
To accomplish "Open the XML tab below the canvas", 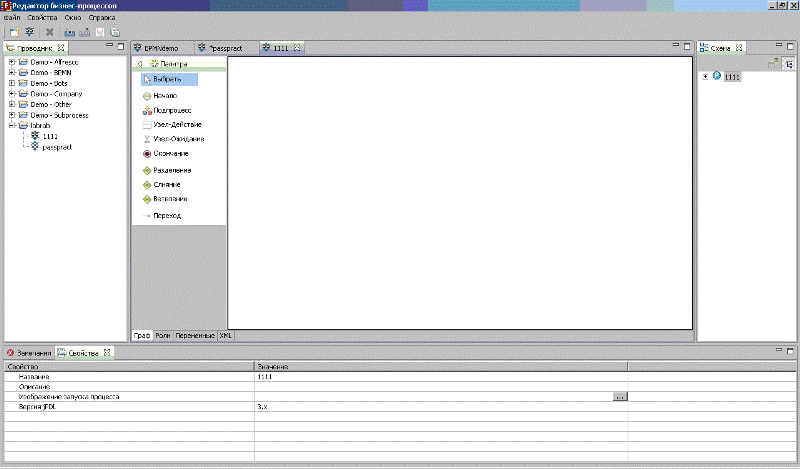I will 226,336.
